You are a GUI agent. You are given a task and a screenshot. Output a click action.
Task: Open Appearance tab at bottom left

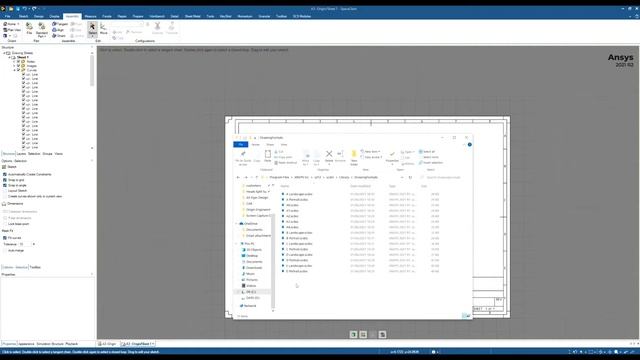[26, 344]
